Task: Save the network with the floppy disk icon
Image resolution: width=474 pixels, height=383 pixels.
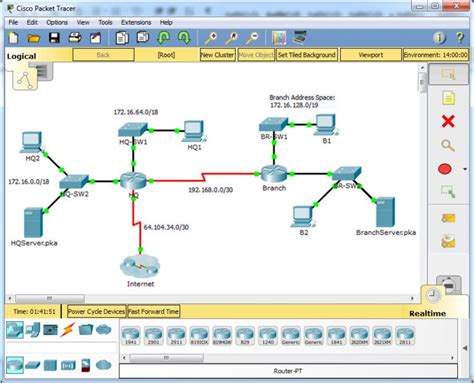Action: pyautogui.click(x=54, y=38)
